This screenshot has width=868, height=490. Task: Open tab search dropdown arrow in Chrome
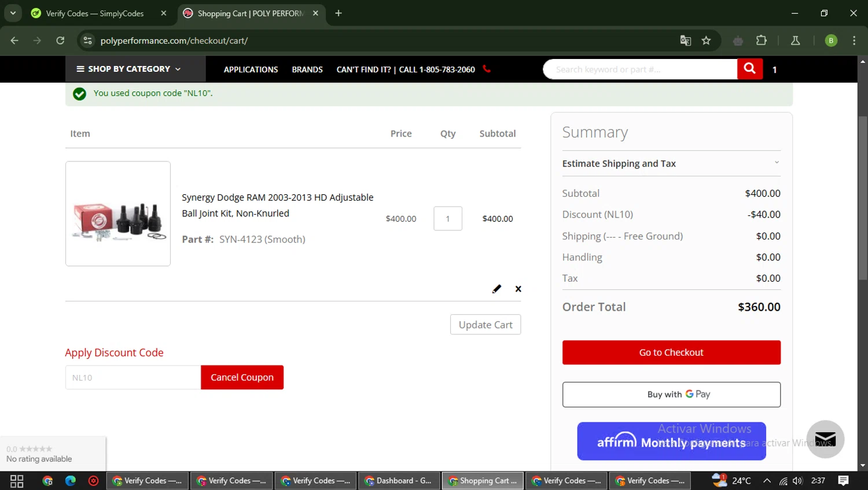(x=13, y=13)
